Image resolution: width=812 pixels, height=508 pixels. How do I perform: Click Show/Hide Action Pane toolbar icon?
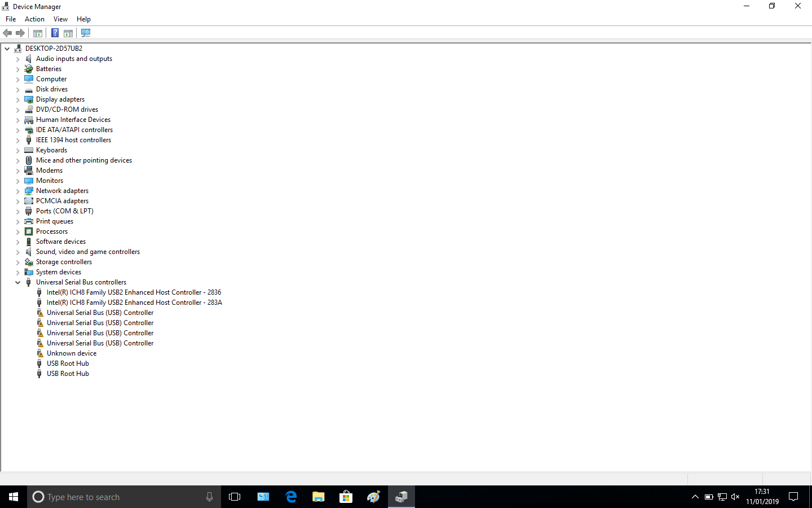[68, 33]
